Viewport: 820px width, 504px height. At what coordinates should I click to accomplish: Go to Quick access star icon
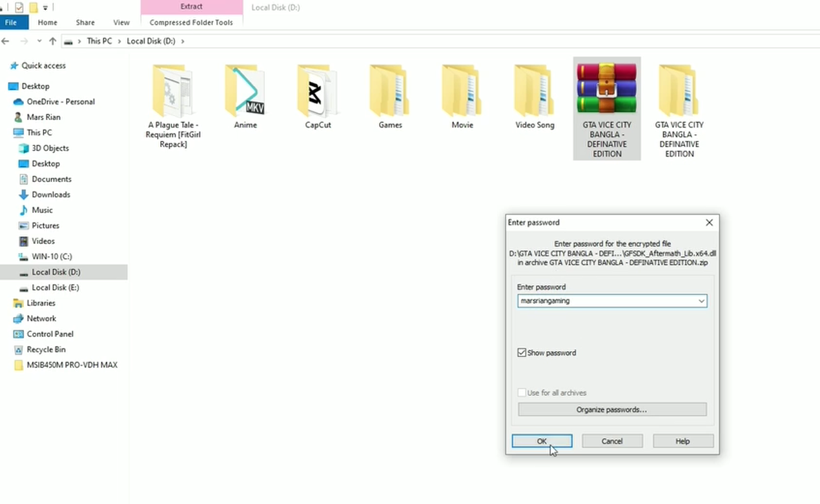[x=14, y=66]
